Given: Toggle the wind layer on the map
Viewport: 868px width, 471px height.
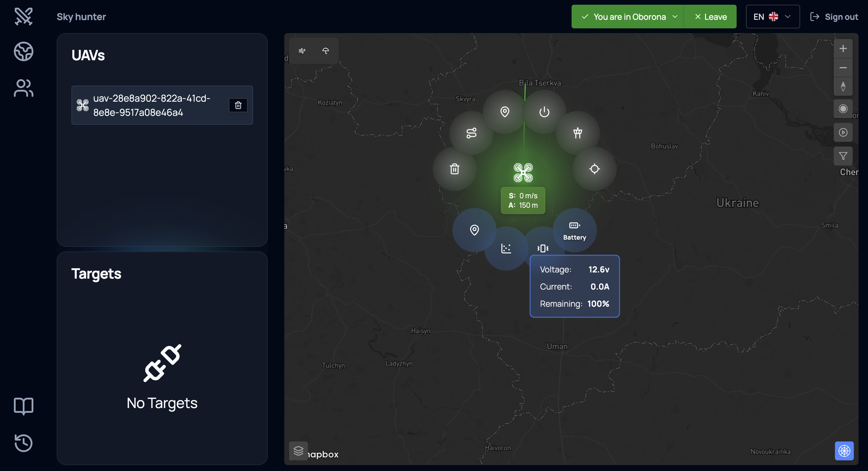Looking at the screenshot, I should coord(302,51).
